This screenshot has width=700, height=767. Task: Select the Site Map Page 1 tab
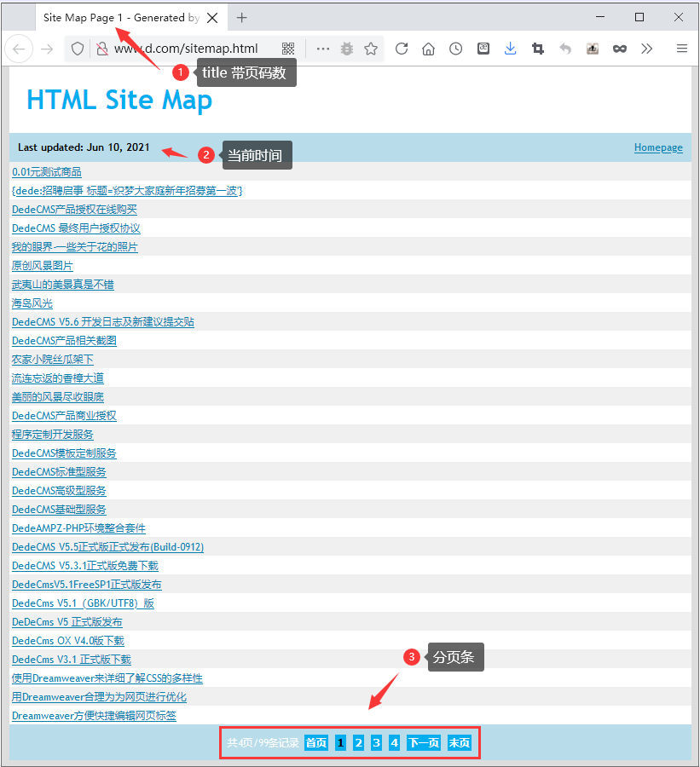tap(119, 17)
